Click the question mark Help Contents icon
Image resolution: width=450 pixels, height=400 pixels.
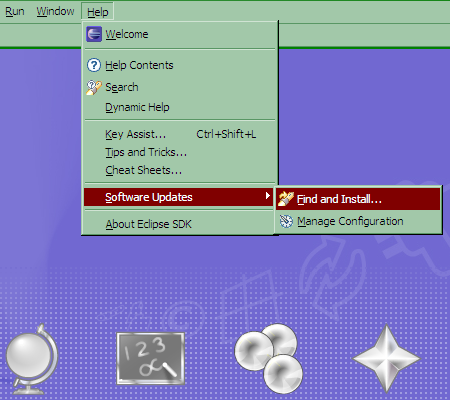94,65
